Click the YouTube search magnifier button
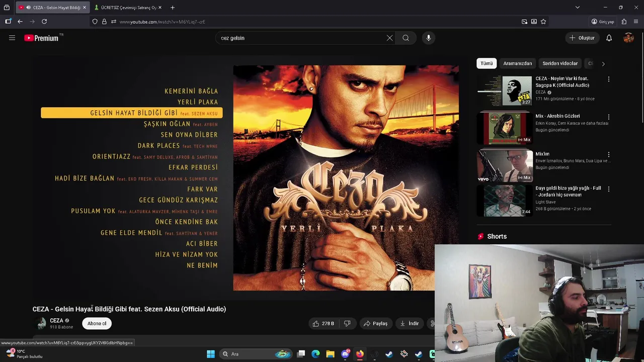Viewport: 644px width, 362px height. tap(406, 38)
